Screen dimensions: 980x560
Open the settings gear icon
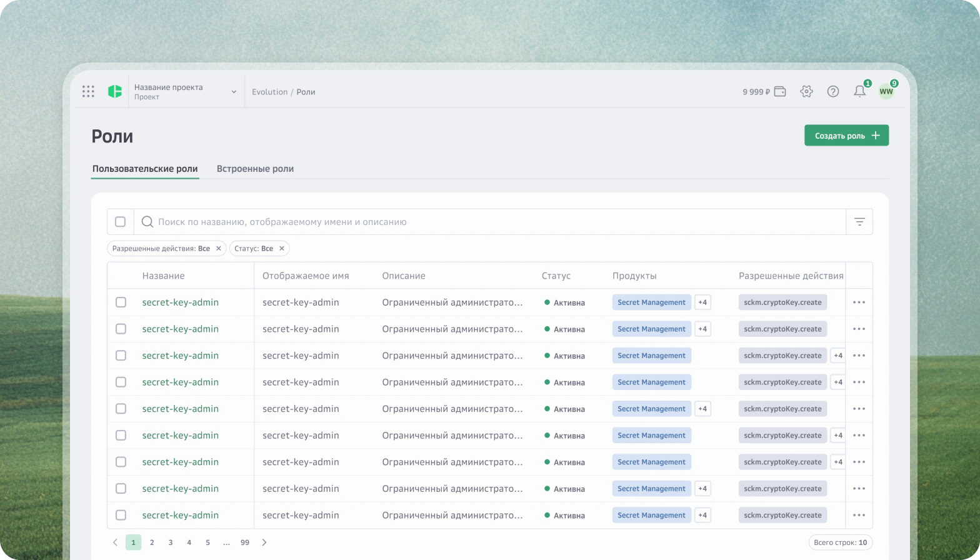click(806, 91)
